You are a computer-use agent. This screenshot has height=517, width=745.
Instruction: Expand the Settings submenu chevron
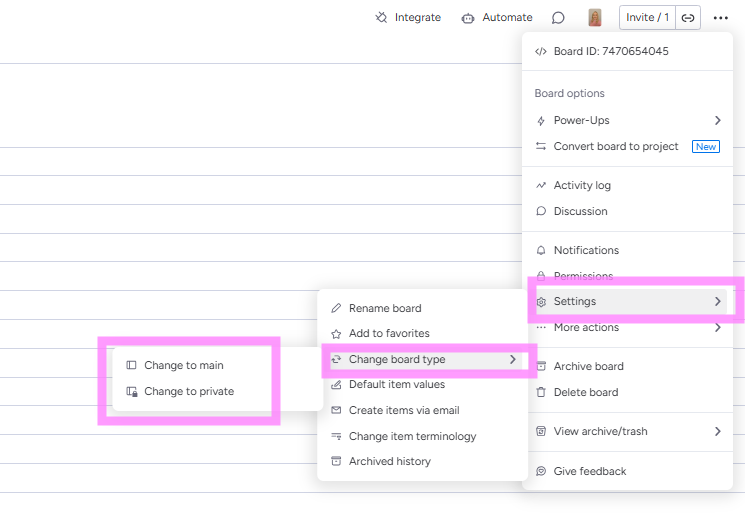tap(717, 301)
